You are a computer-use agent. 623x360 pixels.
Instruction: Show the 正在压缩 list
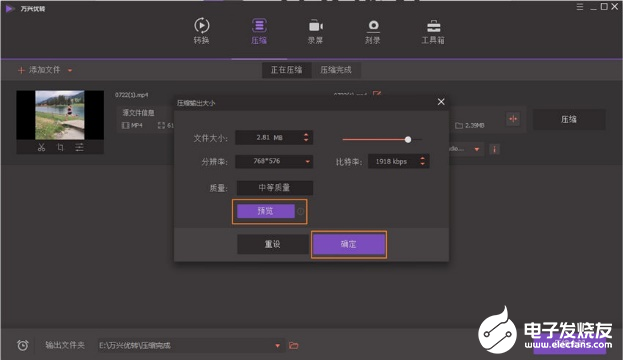286,70
